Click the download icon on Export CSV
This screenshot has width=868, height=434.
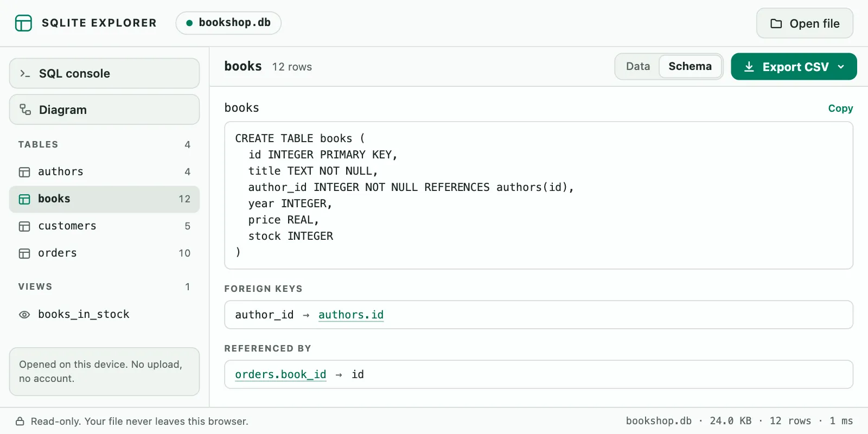[749, 67]
